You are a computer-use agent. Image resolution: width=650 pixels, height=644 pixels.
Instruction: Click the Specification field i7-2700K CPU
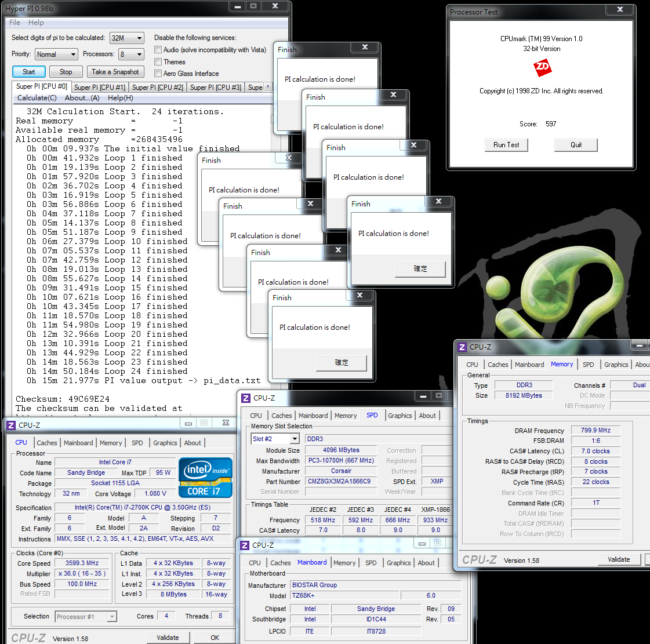[143, 508]
